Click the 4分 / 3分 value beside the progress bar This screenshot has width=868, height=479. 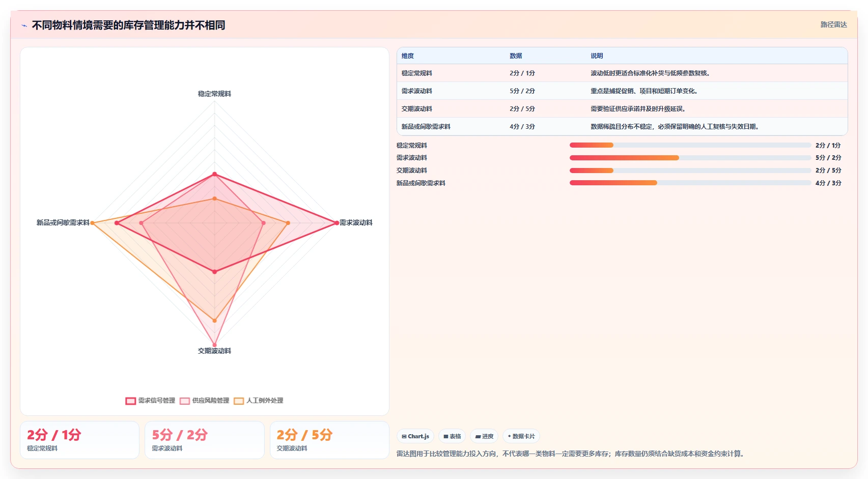(x=828, y=183)
